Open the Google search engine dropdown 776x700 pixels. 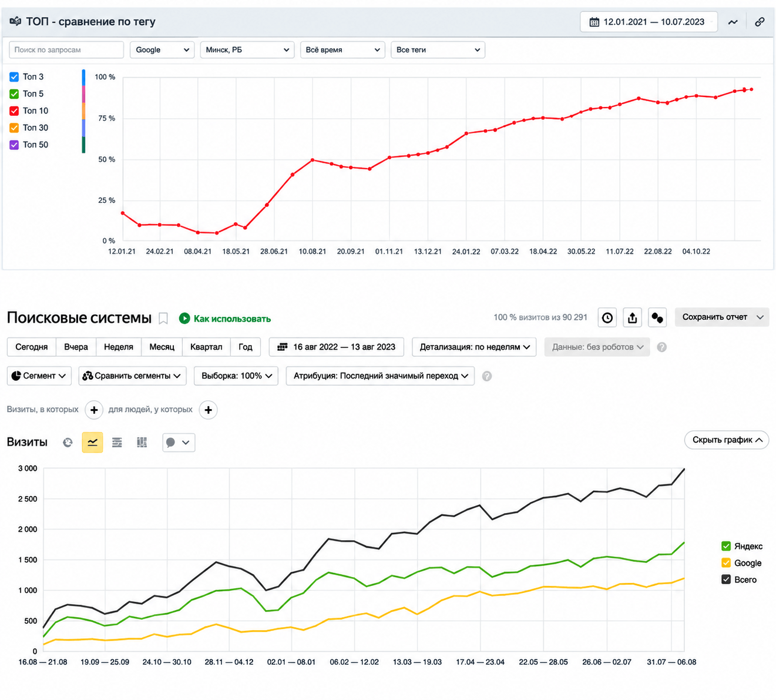pyautogui.click(x=162, y=50)
